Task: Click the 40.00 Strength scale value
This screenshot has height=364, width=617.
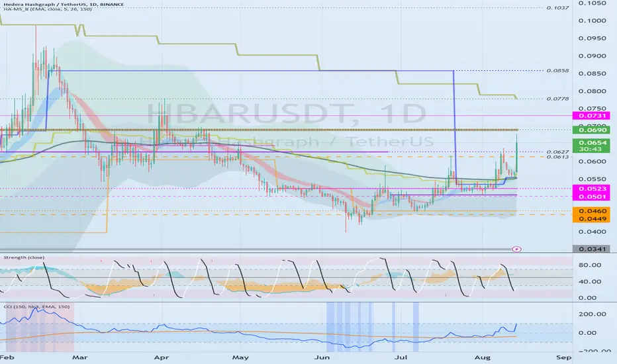Action: [590, 282]
